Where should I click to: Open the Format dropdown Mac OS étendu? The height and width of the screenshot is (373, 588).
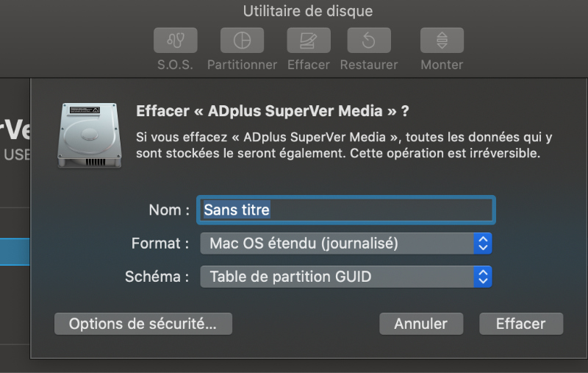(x=345, y=244)
